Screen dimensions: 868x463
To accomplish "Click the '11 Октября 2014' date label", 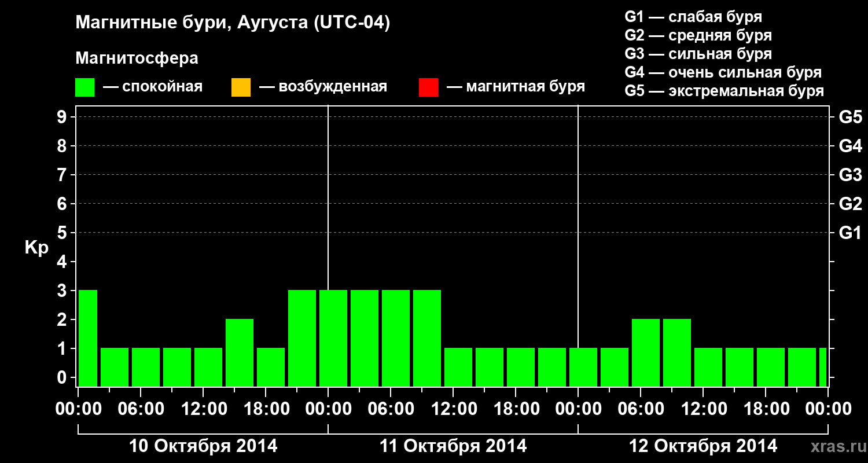I will coord(453,446).
